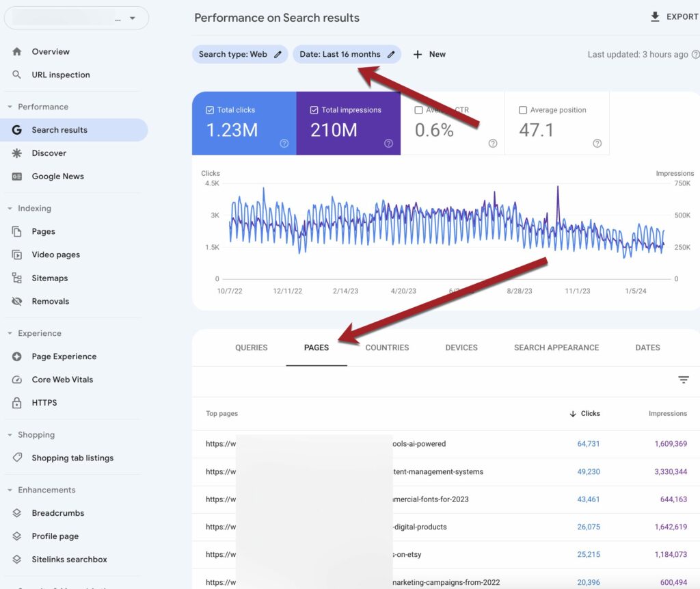Click the help icon on Total clicks card
The height and width of the screenshot is (589, 700).
pyautogui.click(x=284, y=144)
